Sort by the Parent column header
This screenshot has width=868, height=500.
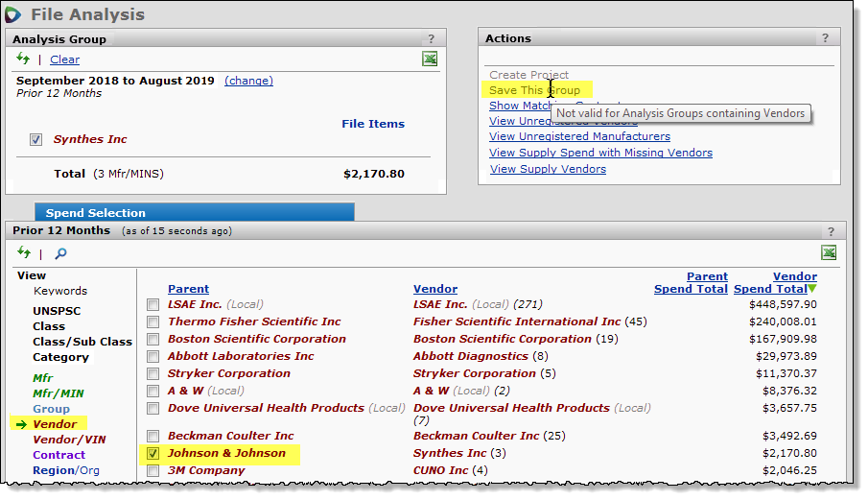(x=188, y=289)
